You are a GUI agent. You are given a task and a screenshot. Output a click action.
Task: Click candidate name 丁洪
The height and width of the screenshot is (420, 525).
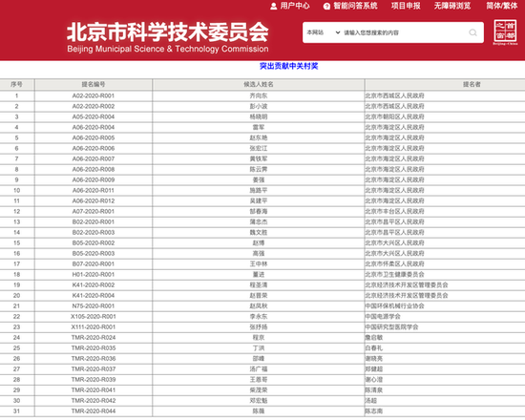tap(259, 348)
